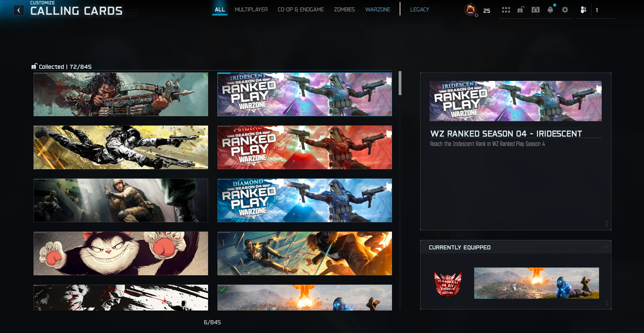Choose the grinning cat calling card
Image resolution: width=644 pixels, height=333 pixels.
click(121, 253)
